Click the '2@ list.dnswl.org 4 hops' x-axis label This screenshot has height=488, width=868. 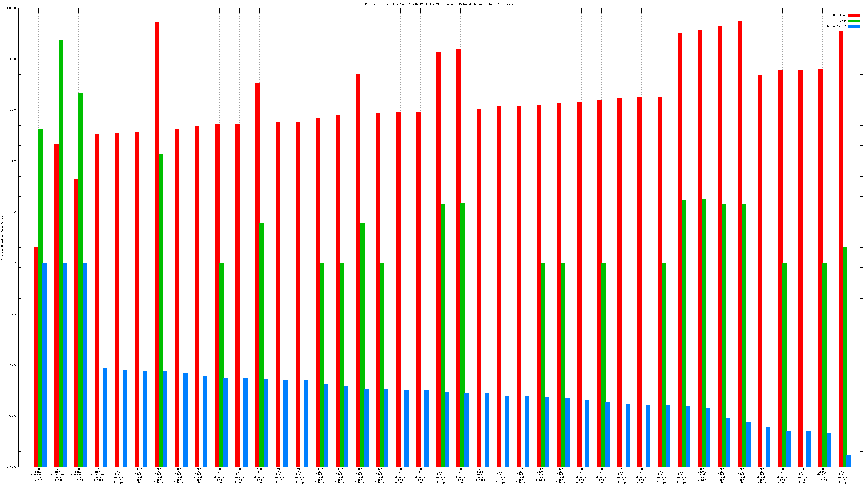pos(480,474)
